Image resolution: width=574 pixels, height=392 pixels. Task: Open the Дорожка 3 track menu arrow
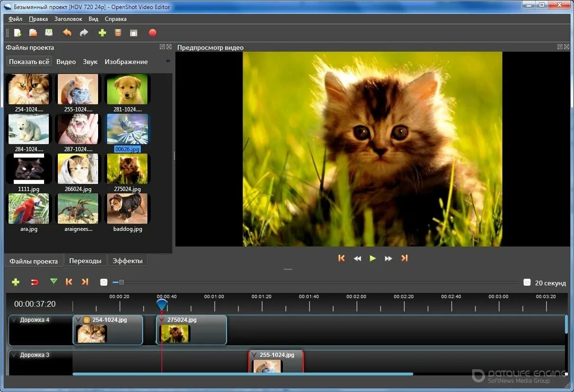pyautogui.click(x=14, y=355)
